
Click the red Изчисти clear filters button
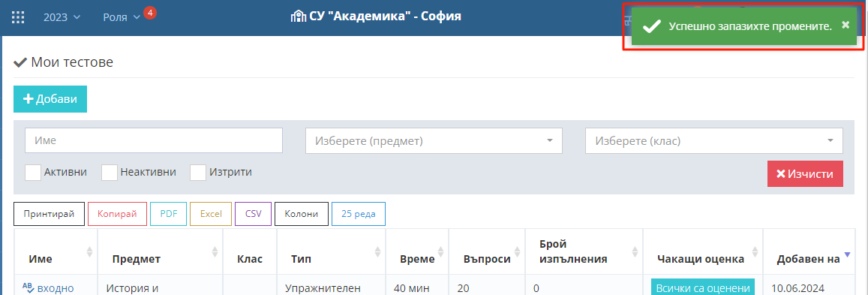point(805,174)
